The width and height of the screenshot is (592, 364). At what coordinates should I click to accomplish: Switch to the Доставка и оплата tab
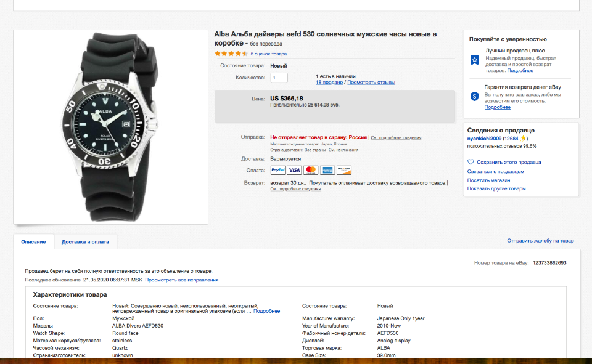[x=85, y=242]
